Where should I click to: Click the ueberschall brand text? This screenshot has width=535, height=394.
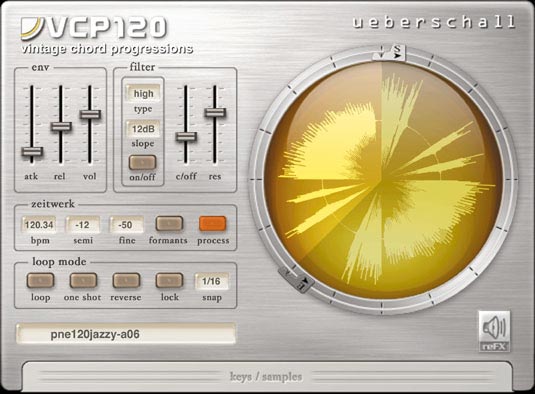click(434, 22)
